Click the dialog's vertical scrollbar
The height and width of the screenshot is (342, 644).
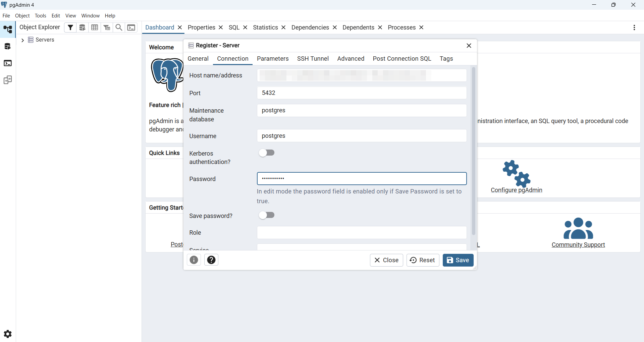[x=473, y=151]
